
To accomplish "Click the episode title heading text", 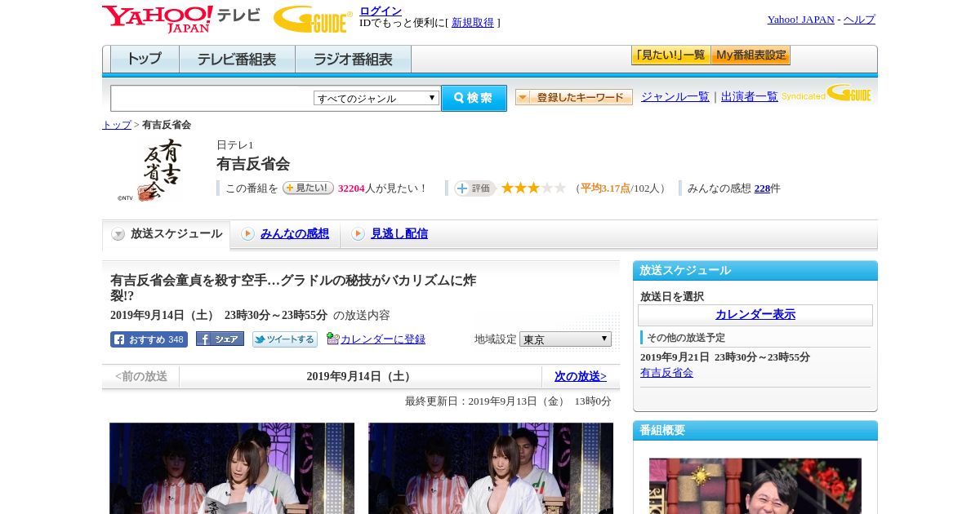I will click(x=293, y=287).
